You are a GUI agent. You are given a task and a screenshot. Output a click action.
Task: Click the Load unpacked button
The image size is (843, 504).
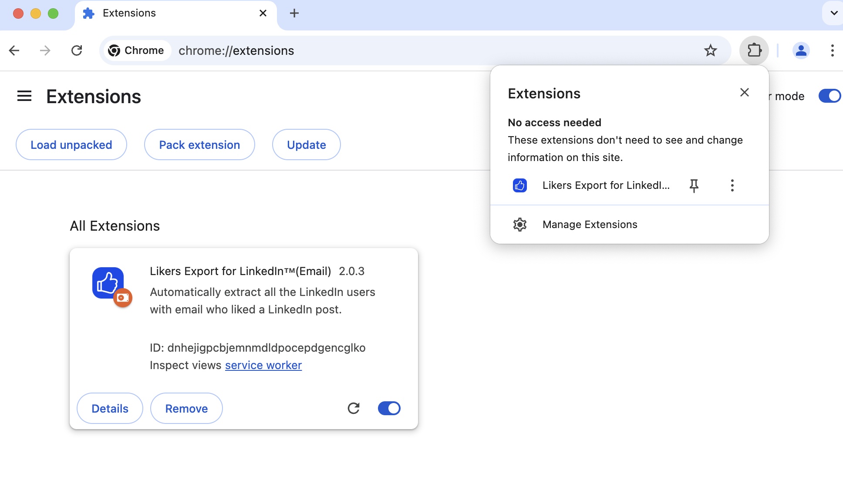click(71, 144)
